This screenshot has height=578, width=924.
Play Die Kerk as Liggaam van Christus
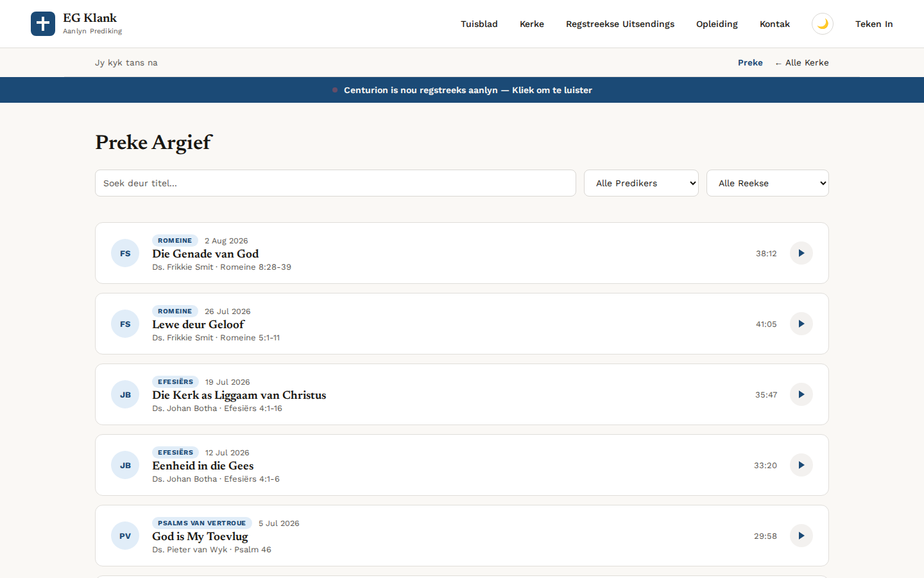pyautogui.click(x=801, y=394)
